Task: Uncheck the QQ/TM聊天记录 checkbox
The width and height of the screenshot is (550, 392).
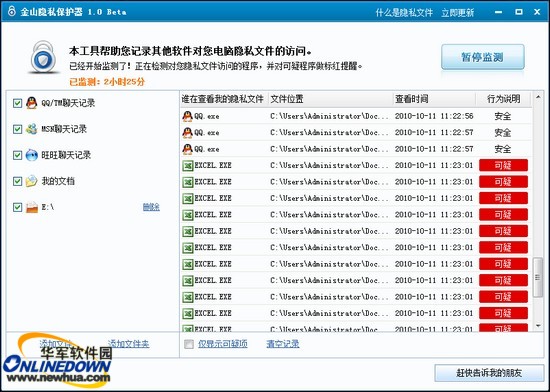Action: pos(18,103)
